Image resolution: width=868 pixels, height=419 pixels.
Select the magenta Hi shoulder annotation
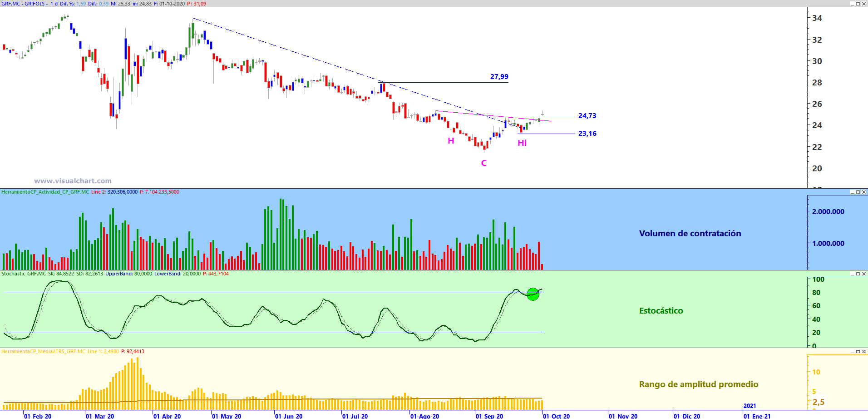[522, 143]
